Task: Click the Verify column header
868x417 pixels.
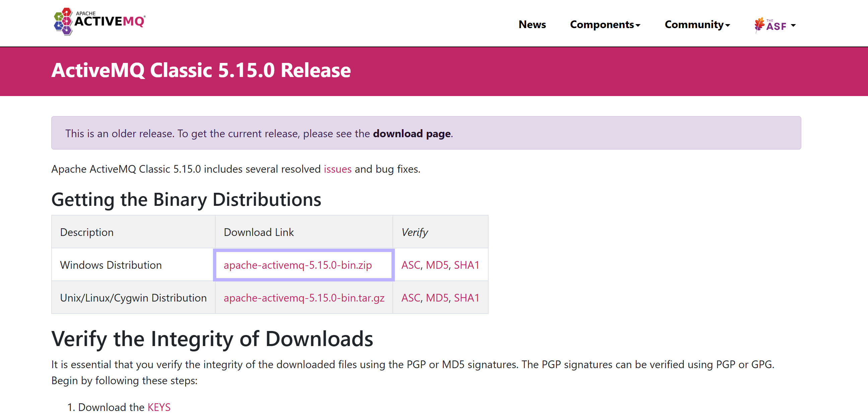Action: pos(414,232)
